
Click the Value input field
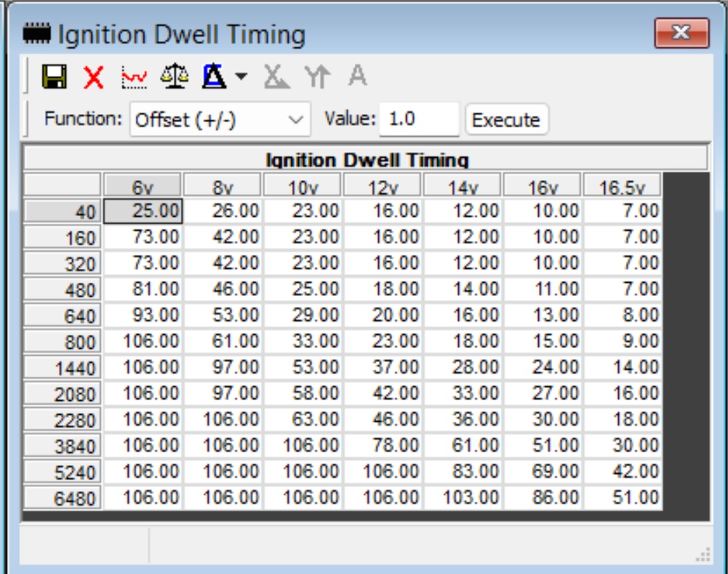[x=419, y=120]
